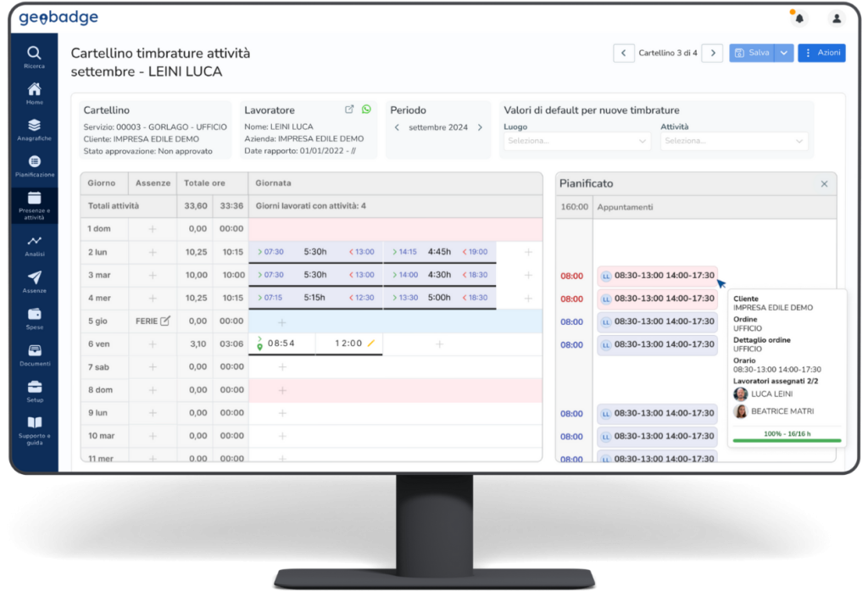This screenshot has height=592, width=868.
Task: Click the 100% - 16/16 h progress bar
Action: [x=787, y=439]
